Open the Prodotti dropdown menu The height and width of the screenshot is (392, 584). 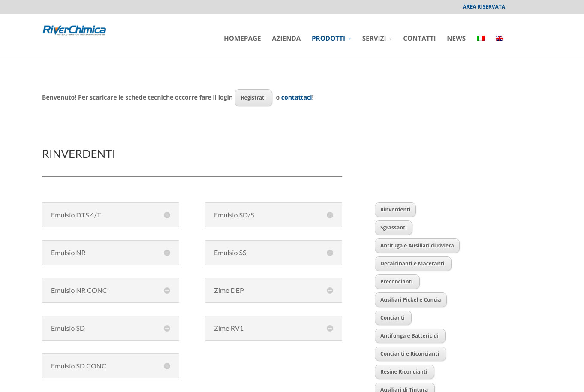(331, 39)
